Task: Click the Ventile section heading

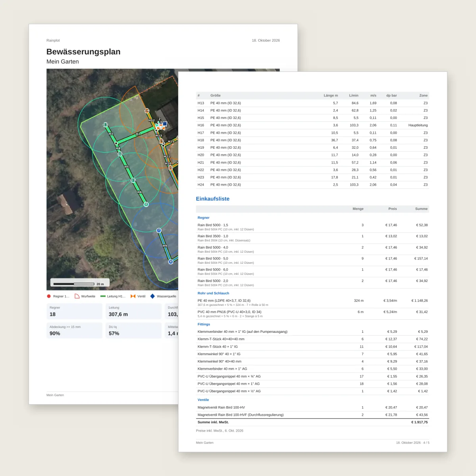Action: point(203,400)
